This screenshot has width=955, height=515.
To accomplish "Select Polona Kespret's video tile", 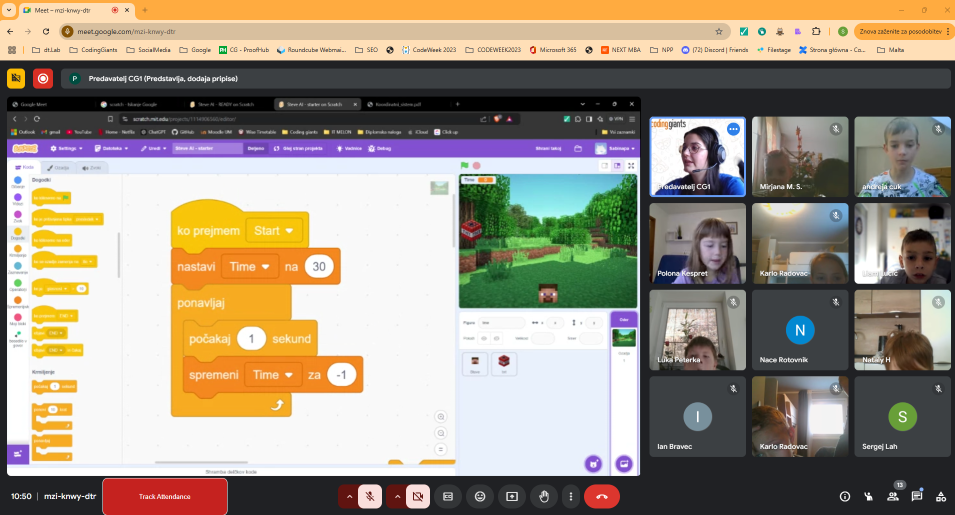I will coord(698,243).
